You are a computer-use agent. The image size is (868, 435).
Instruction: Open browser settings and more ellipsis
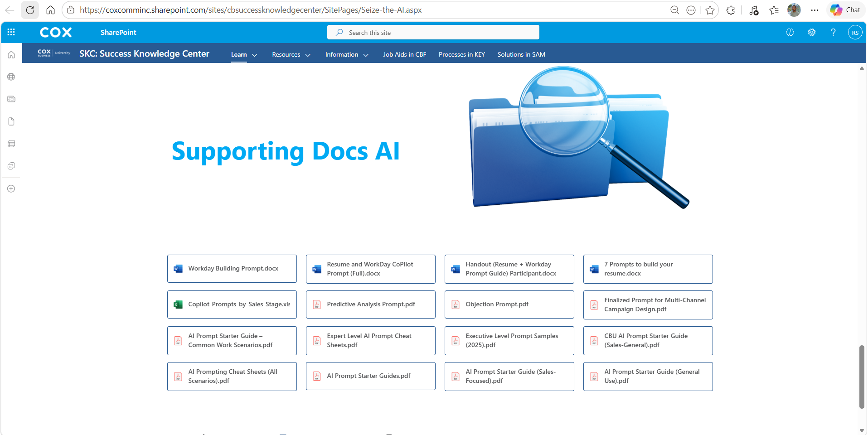[815, 10]
